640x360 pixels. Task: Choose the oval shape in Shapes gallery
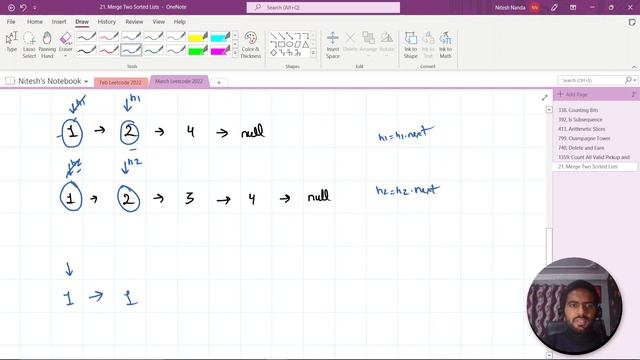click(x=289, y=44)
